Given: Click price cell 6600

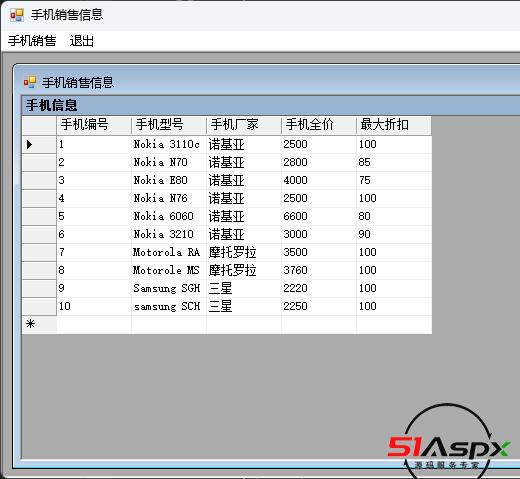Looking at the screenshot, I should pyautogui.click(x=319, y=216).
